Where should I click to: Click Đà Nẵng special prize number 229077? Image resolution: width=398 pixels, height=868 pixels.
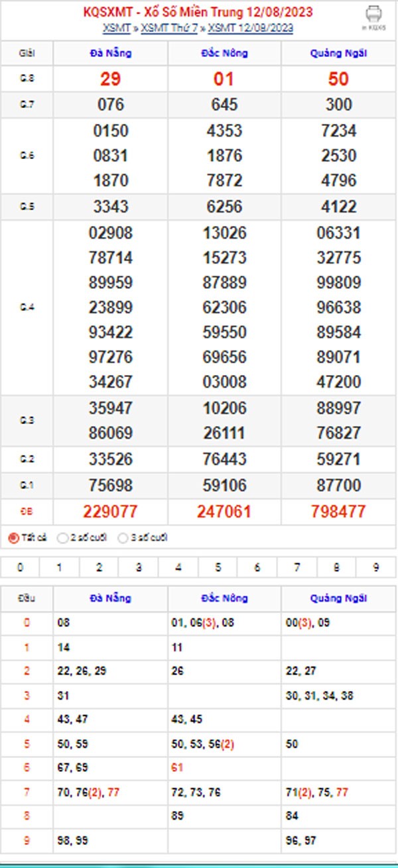(110, 511)
